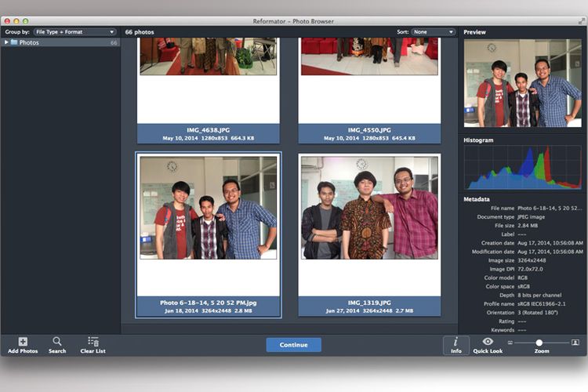Image resolution: width=588 pixels, height=392 pixels.
Task: Click the '2.84 MB' file size value
Action: 528,226
